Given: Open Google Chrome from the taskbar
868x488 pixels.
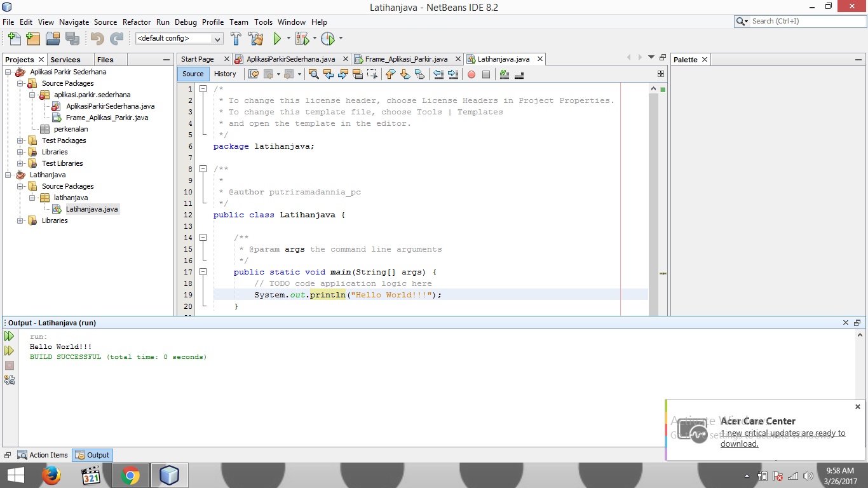Looking at the screenshot, I should [x=130, y=475].
